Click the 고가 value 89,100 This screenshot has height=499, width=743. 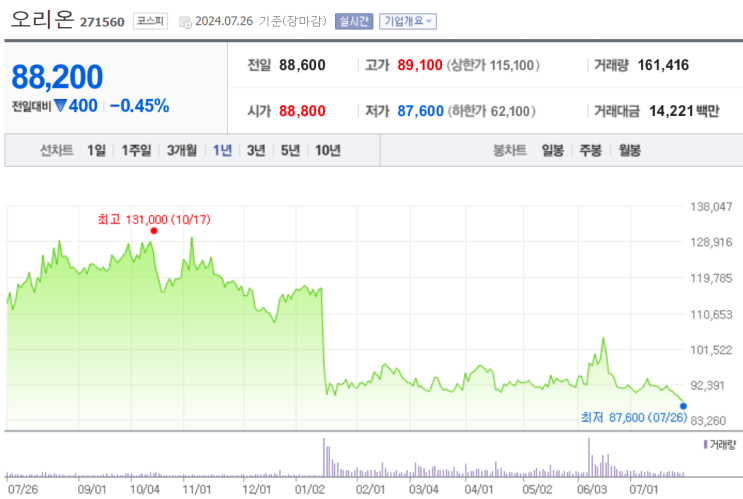pos(420,65)
